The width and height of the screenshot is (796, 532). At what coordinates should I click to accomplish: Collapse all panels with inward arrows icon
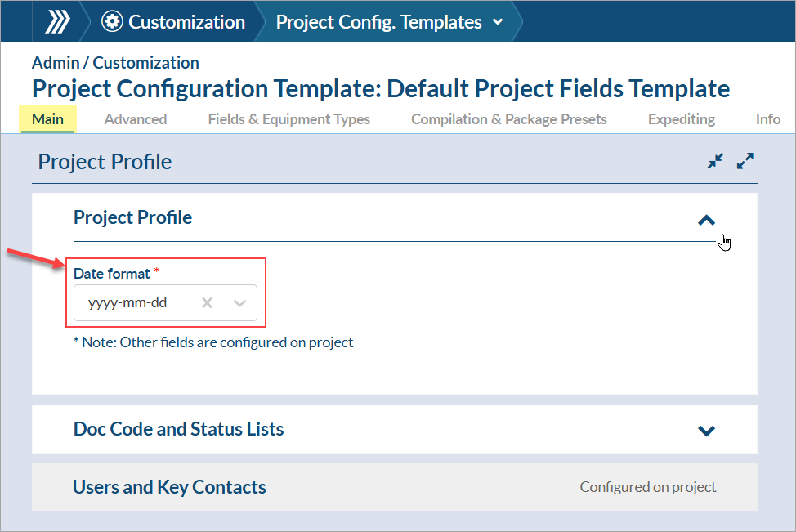[x=716, y=161]
